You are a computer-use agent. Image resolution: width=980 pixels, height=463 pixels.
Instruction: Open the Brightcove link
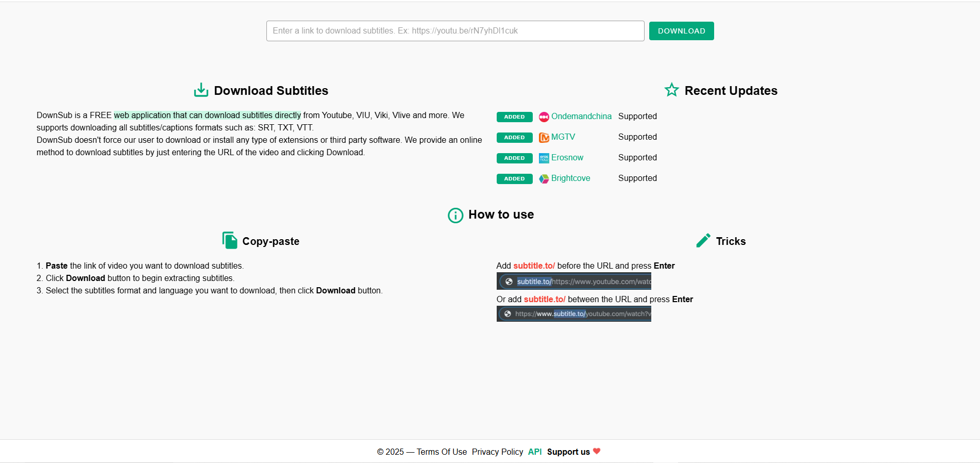[570, 178]
